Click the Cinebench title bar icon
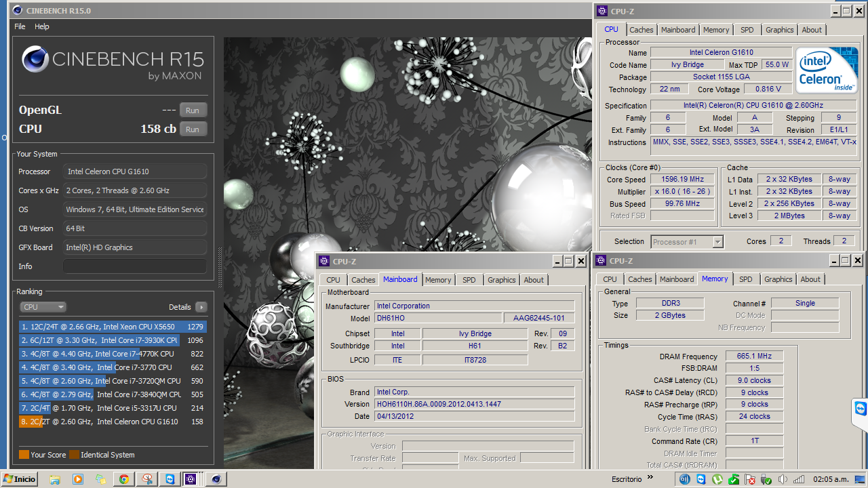This screenshot has height=488, width=868. [x=16, y=10]
